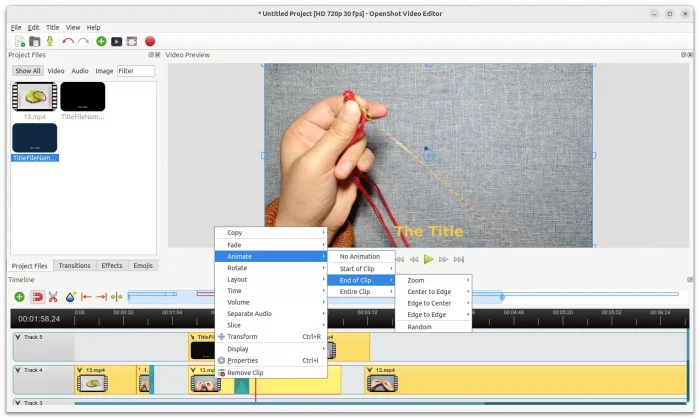Image resolution: width=700 pixels, height=420 pixels.
Task: Select the razor scissors tool
Action: pos(53,297)
